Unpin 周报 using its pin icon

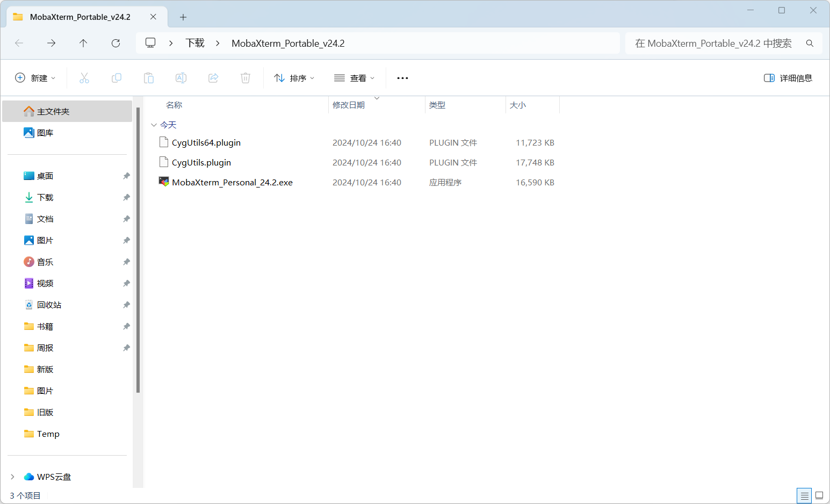126,348
